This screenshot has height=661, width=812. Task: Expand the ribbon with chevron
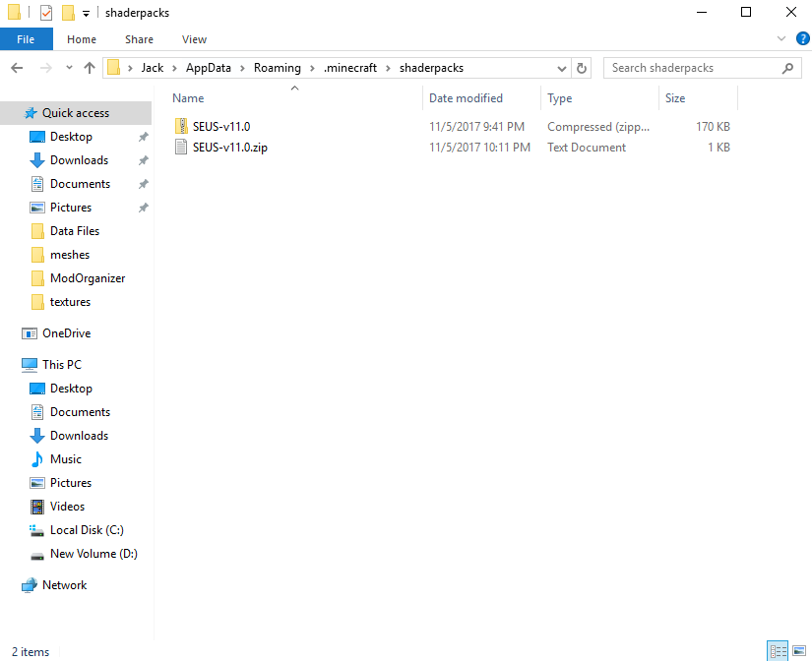(x=781, y=39)
